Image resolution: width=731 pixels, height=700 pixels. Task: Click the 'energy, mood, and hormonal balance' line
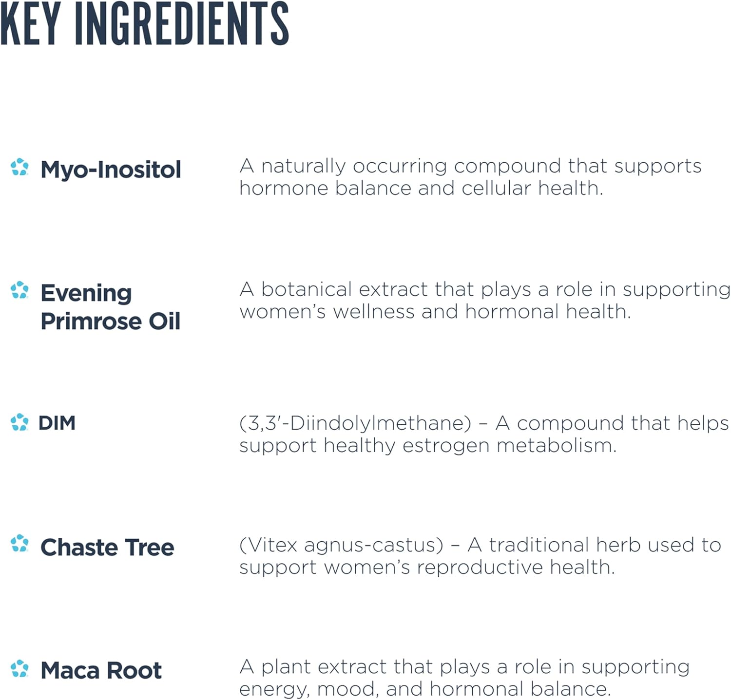pos(424,689)
